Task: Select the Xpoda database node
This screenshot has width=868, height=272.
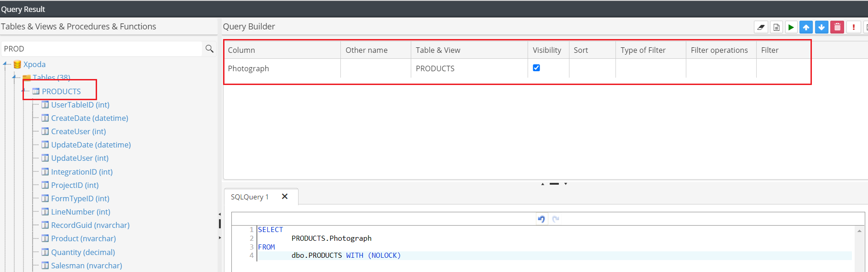Action: pos(34,64)
